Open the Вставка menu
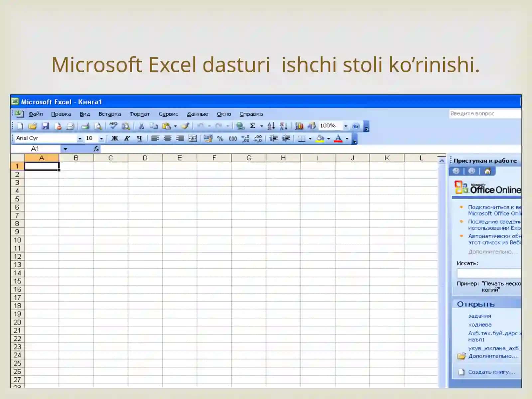Image resolution: width=532 pixels, height=399 pixels. pyautogui.click(x=110, y=114)
